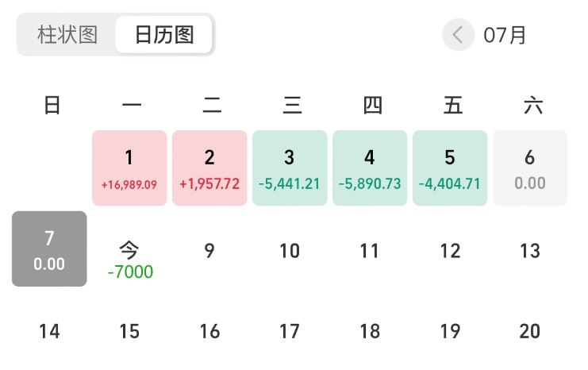Click the 二 Tuesday column header
This screenshot has width=588, height=370.
point(212,105)
